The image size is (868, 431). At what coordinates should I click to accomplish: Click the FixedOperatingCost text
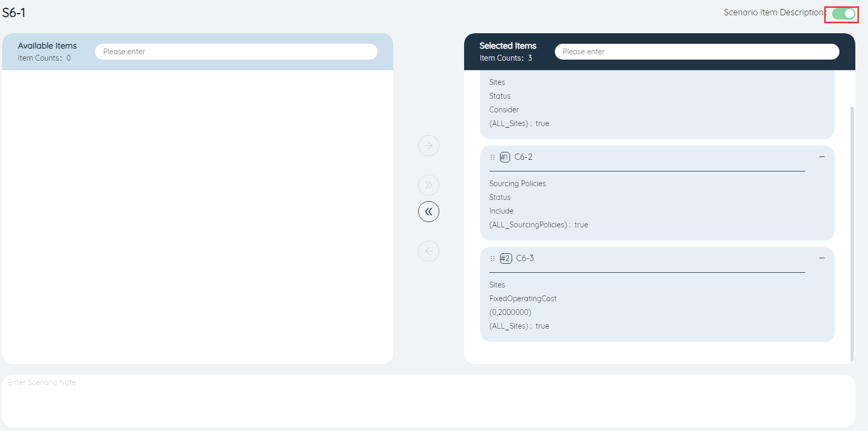[523, 299]
